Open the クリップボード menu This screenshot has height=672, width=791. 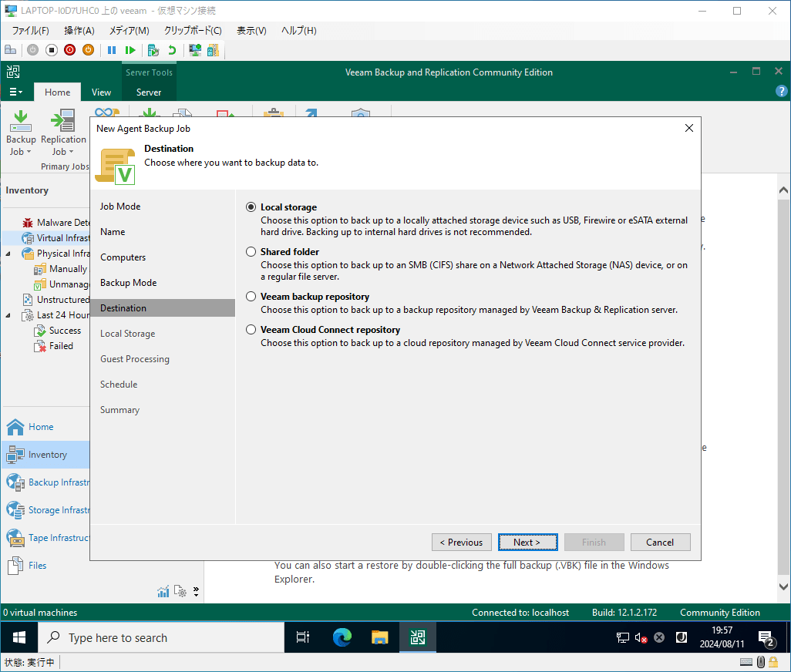pos(193,31)
